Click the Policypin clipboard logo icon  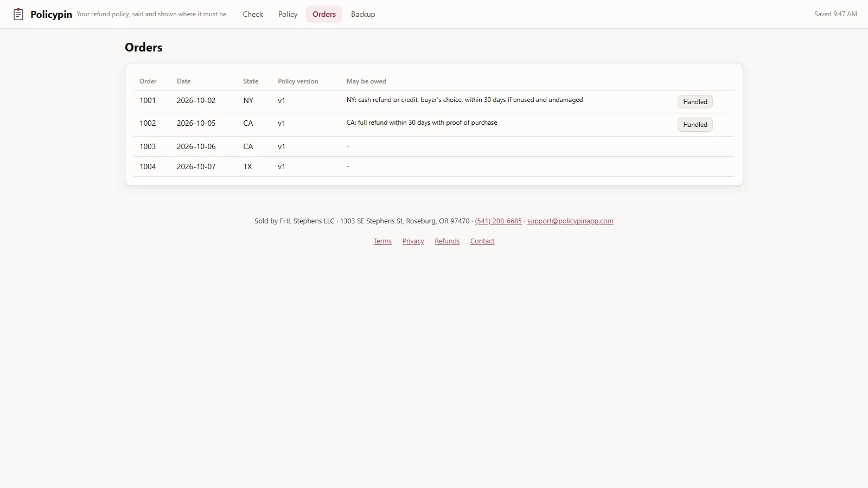tap(18, 14)
